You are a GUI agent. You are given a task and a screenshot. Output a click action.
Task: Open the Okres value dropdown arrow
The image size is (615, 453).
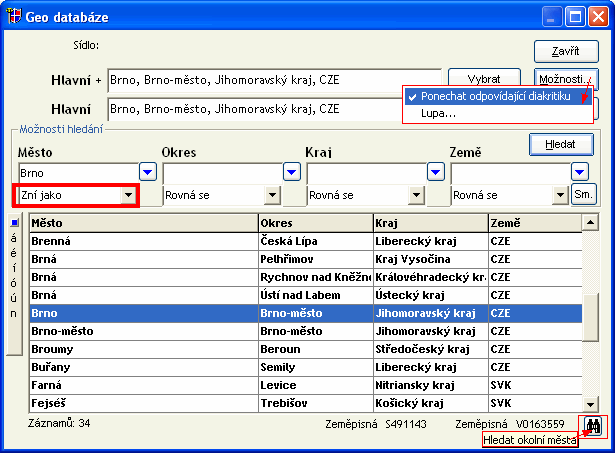(x=291, y=172)
